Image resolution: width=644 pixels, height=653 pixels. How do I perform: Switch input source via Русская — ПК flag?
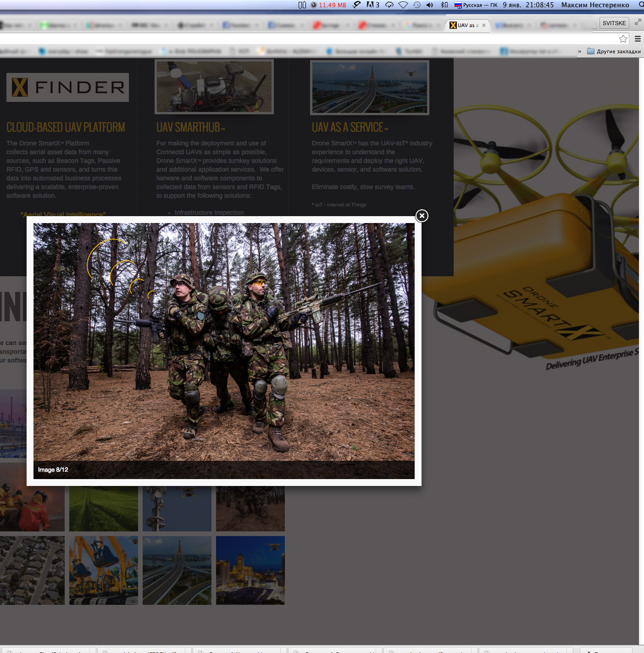(x=476, y=5)
